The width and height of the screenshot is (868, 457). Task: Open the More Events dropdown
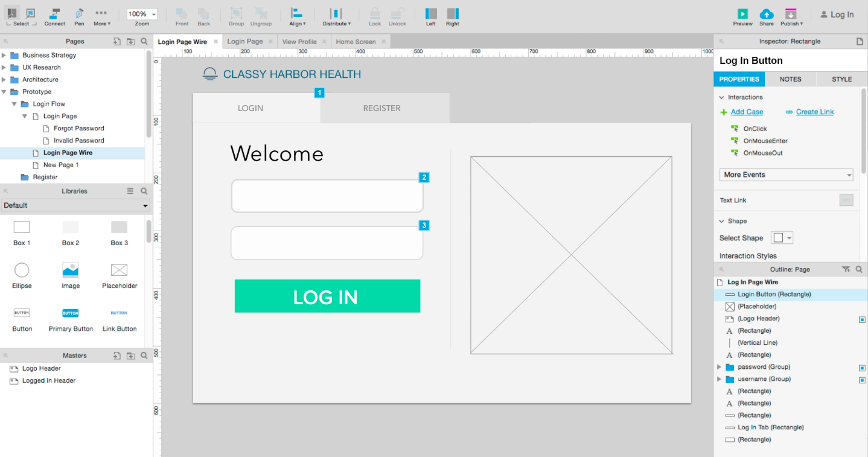pos(787,175)
